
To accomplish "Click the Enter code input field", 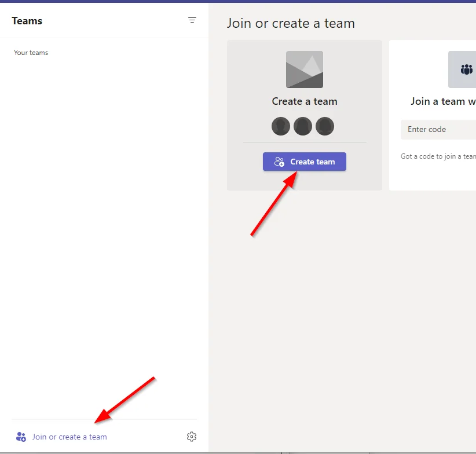I will 438,130.
